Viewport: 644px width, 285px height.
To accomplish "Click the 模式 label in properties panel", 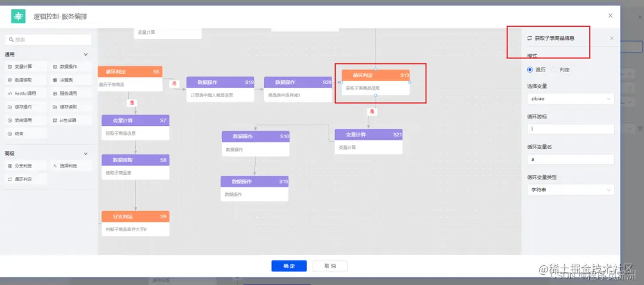I will 532,55.
